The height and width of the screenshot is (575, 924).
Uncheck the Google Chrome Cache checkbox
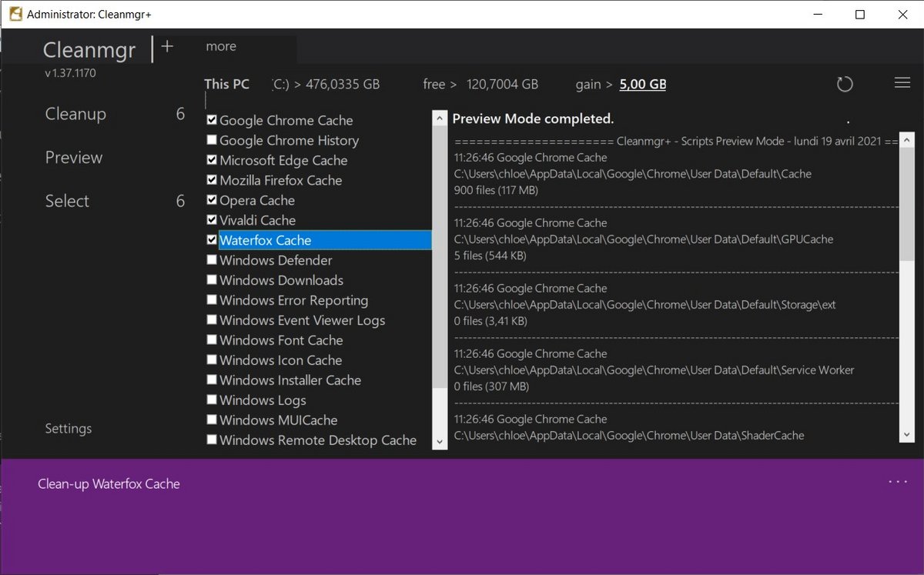(212, 120)
